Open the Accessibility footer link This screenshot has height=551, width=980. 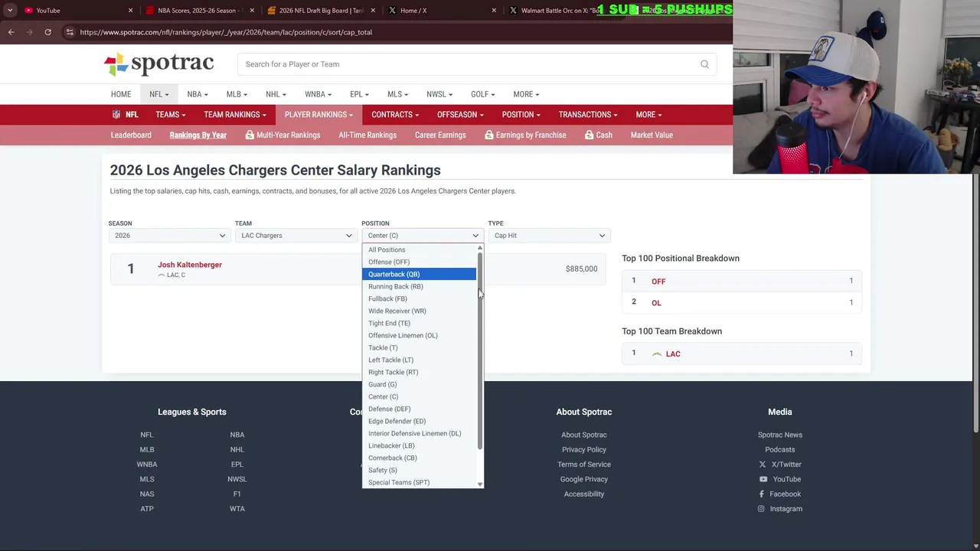point(584,494)
